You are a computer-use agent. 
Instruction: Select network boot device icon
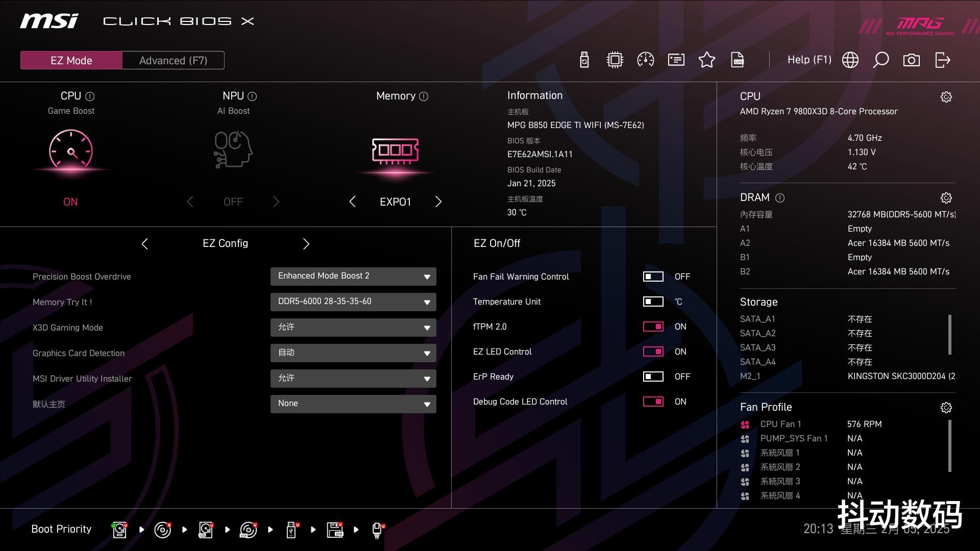[378, 530]
